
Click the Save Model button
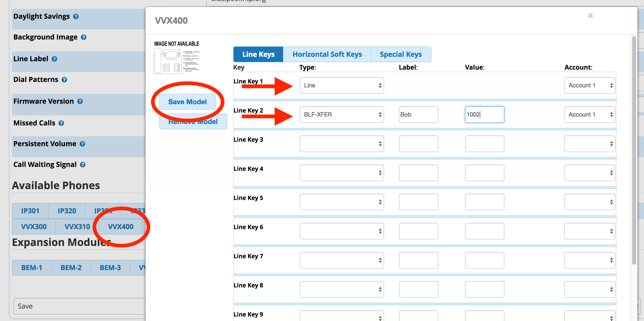pyautogui.click(x=187, y=102)
